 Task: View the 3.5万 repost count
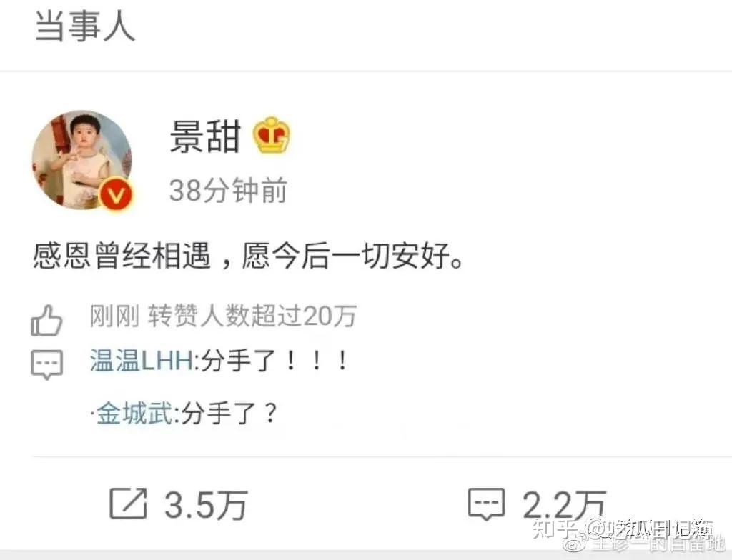pos(206,506)
